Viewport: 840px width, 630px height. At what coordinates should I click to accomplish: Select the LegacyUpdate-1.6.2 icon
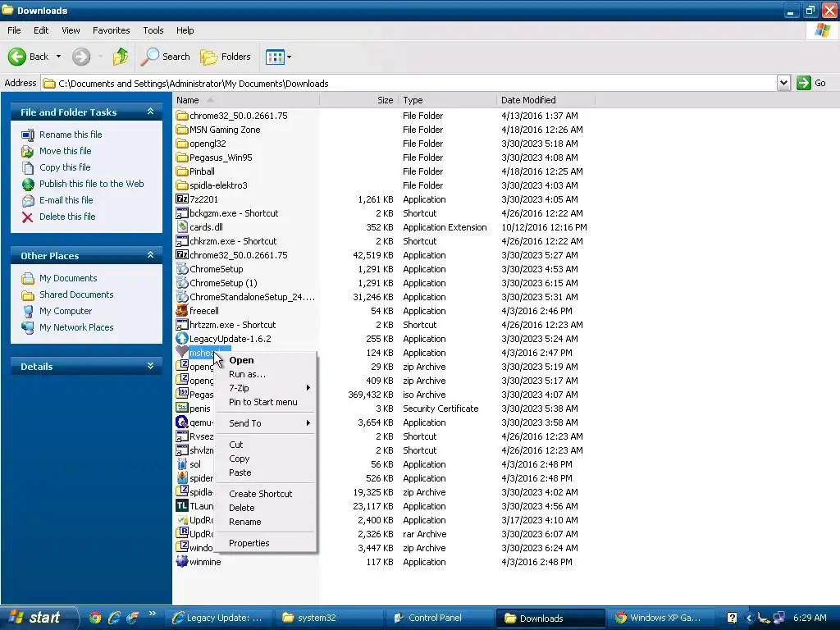pyautogui.click(x=182, y=338)
